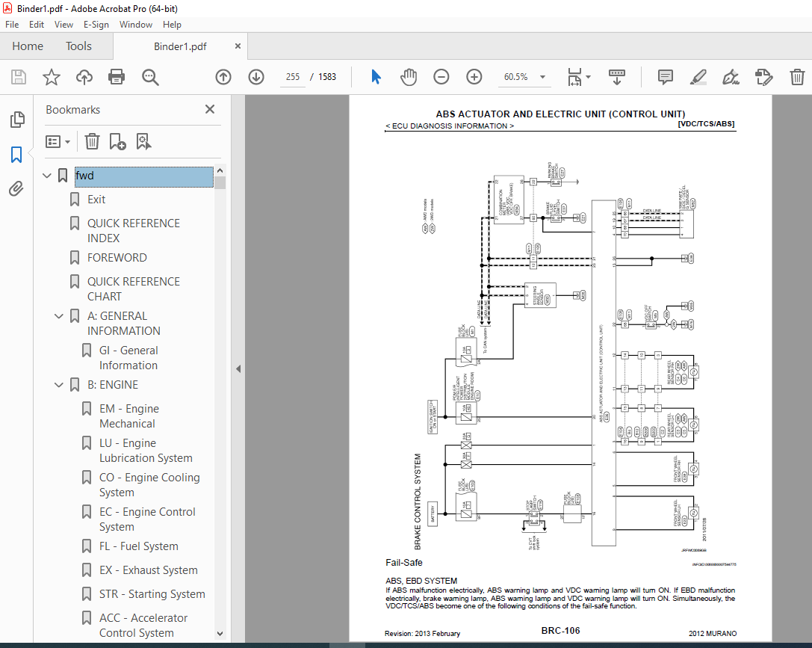Print the document with the printer icon
Screen dimensions: 812x648
pos(117,77)
